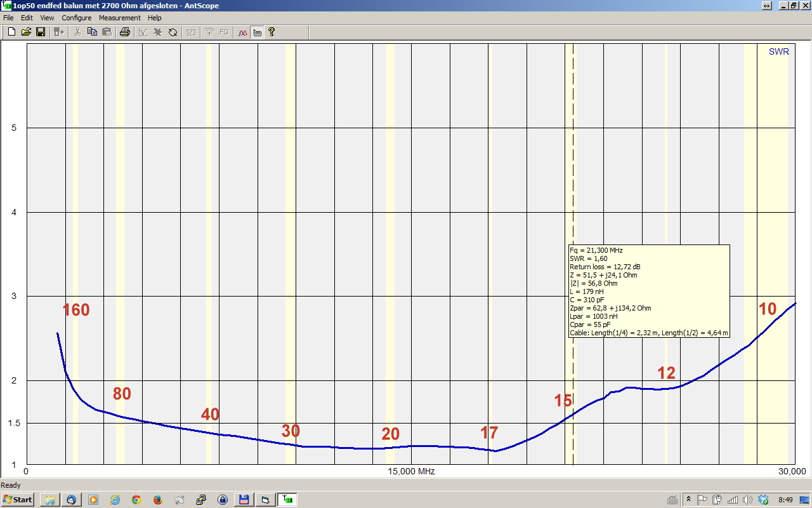Save the measurement with the floppy icon

click(x=41, y=32)
